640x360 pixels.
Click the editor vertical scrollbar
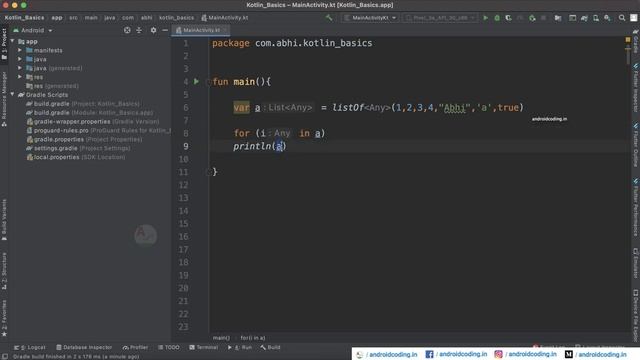point(628,57)
